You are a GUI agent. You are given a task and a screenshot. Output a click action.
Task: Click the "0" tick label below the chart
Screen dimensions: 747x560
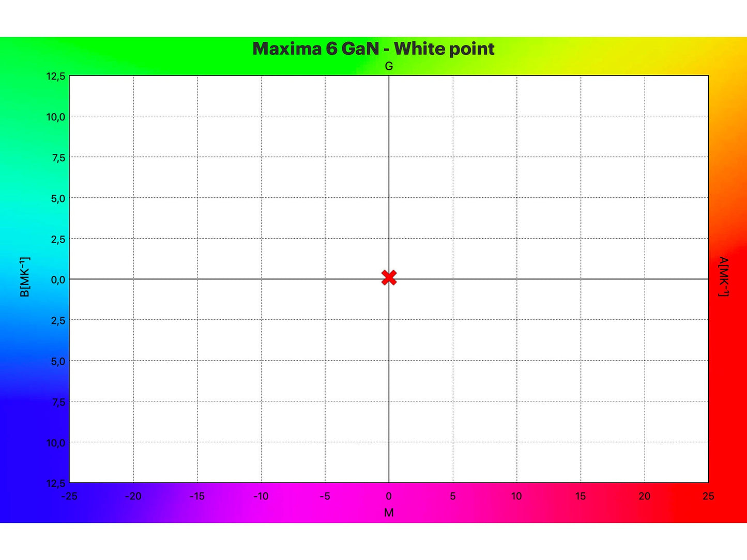coord(389,496)
